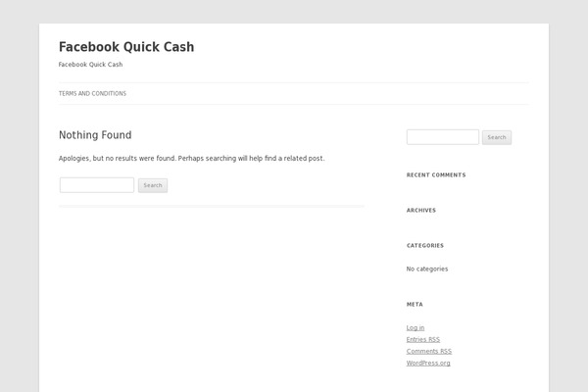Image resolution: width=588 pixels, height=392 pixels.
Task: Select the Facebook Quick Cash tagline text
Action: 91,65
